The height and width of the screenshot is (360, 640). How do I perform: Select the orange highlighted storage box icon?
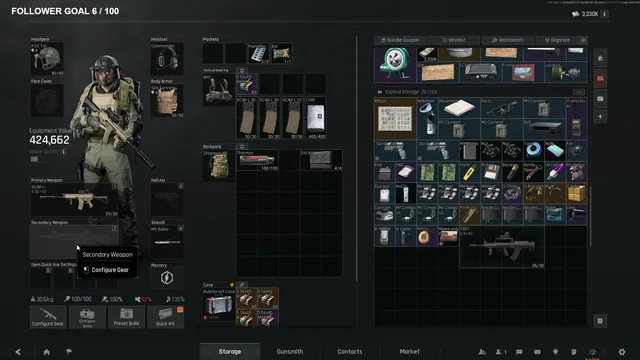(600, 78)
